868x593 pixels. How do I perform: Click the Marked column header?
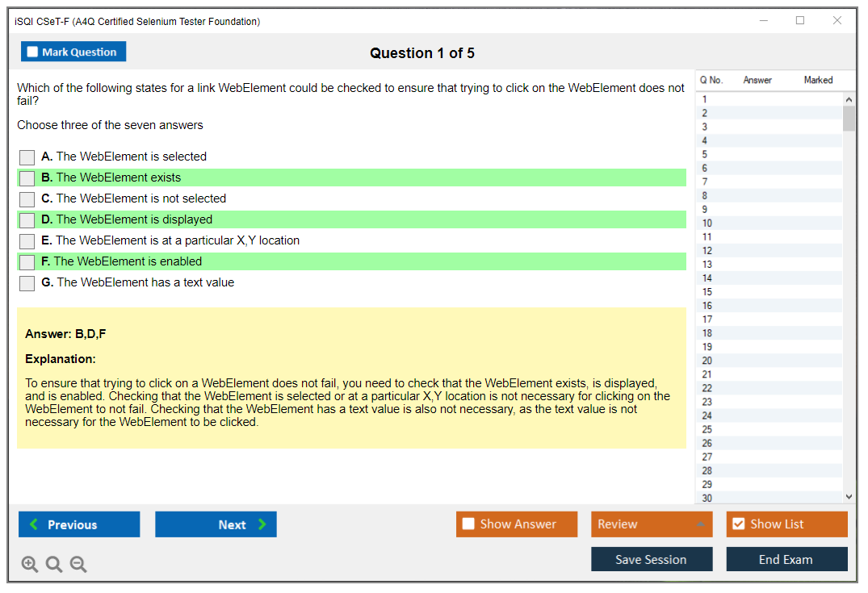pyautogui.click(x=818, y=80)
